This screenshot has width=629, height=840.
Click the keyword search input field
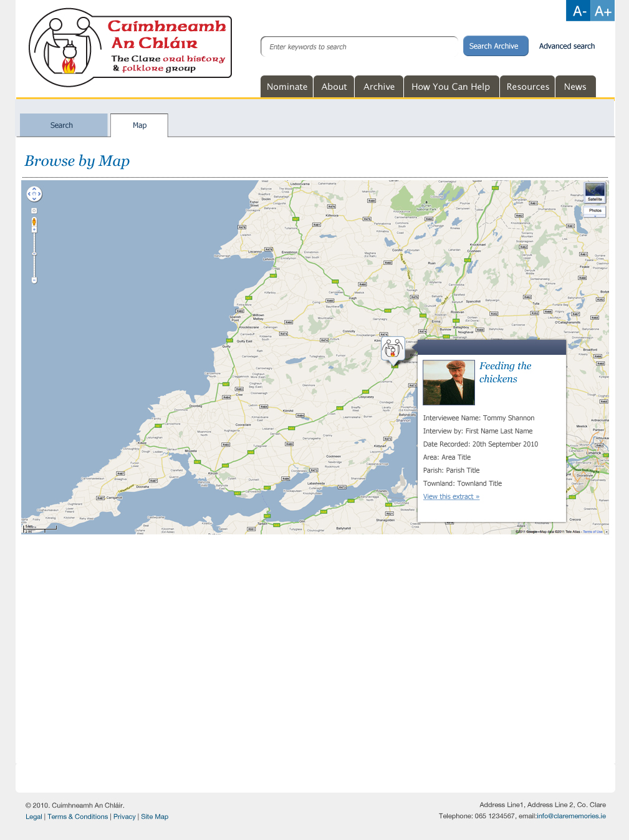pyautogui.click(x=359, y=47)
